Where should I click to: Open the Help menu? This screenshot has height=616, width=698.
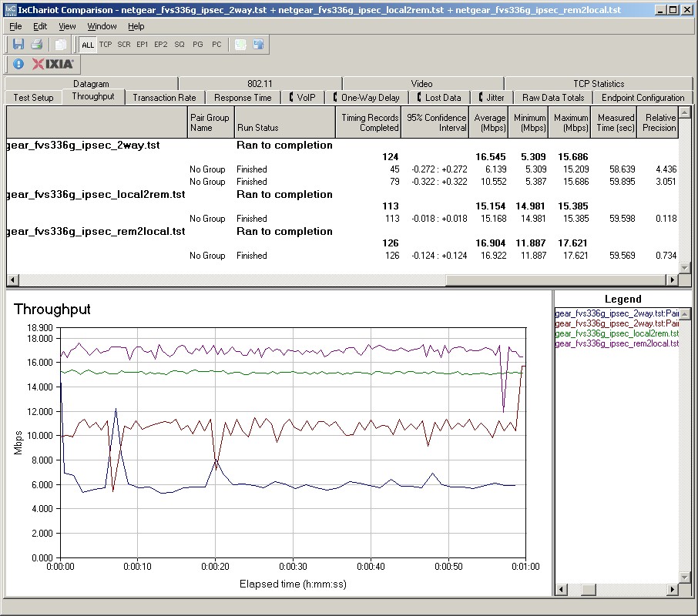136,26
